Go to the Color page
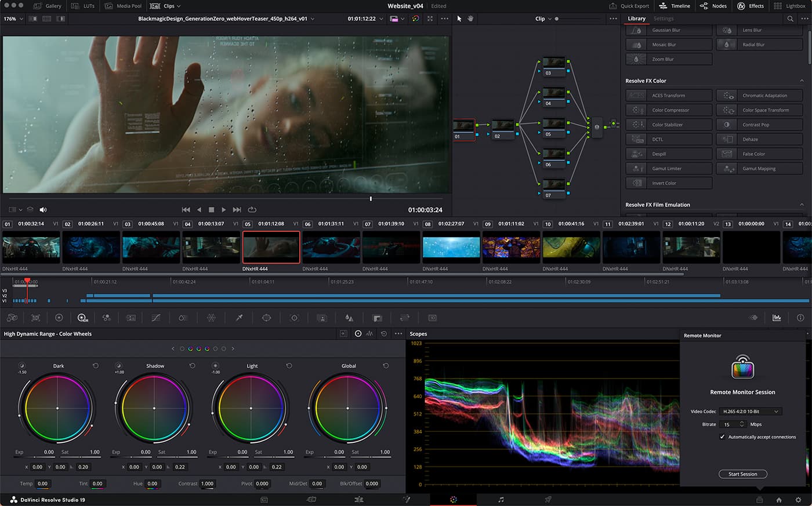812x506 pixels. [x=454, y=500]
